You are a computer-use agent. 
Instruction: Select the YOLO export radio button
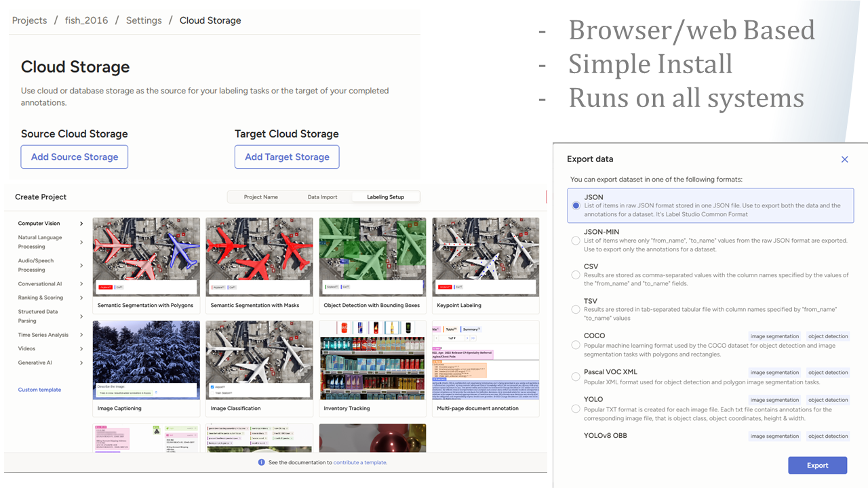(x=576, y=409)
